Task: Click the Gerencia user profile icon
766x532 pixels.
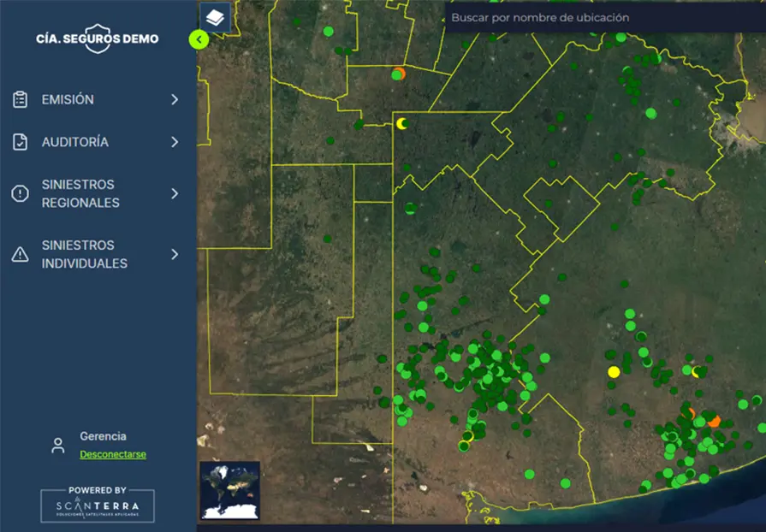Action: click(58, 446)
